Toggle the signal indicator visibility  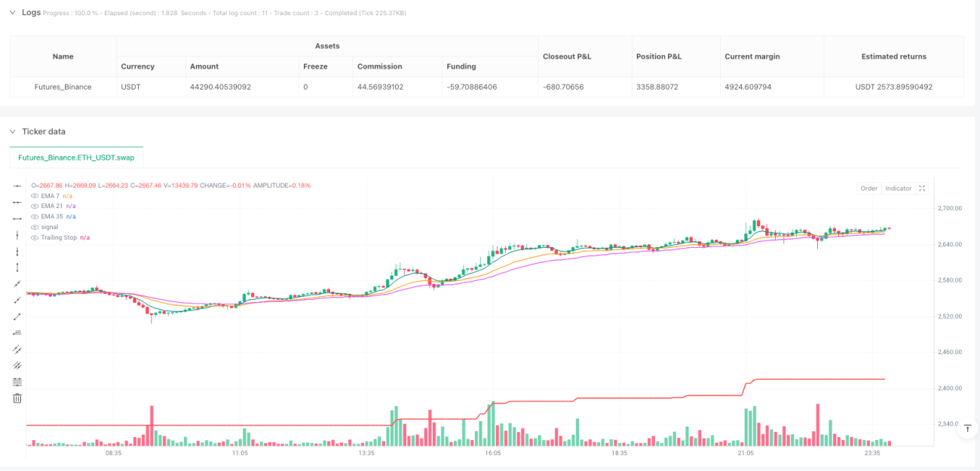[x=34, y=227]
